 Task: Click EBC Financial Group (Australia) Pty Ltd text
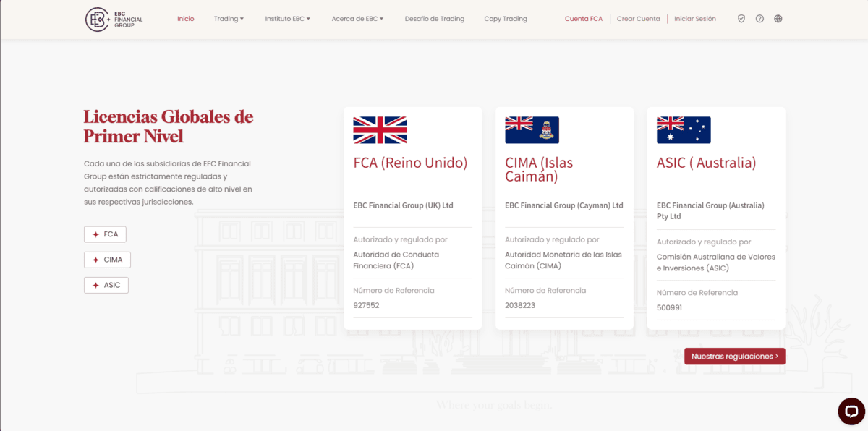[710, 210]
